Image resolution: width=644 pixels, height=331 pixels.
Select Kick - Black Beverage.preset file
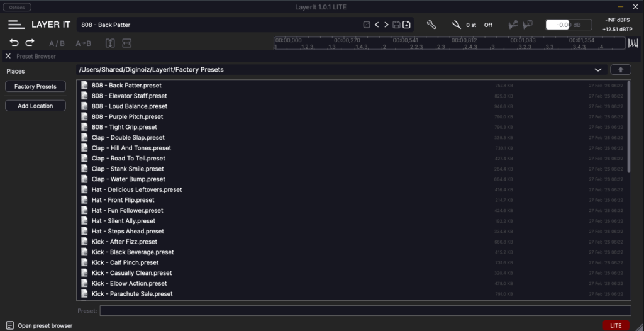[x=133, y=252]
